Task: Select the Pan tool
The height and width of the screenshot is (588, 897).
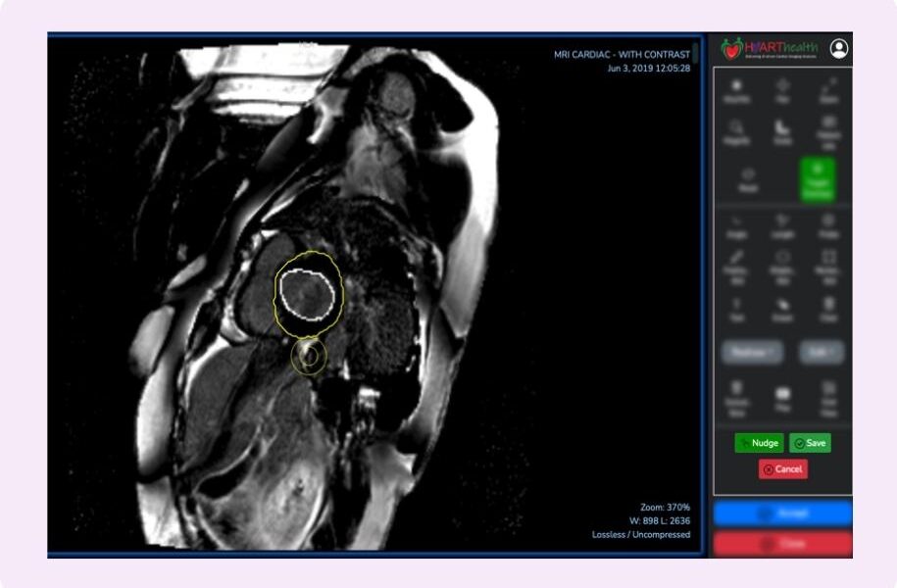Action: coord(783,90)
